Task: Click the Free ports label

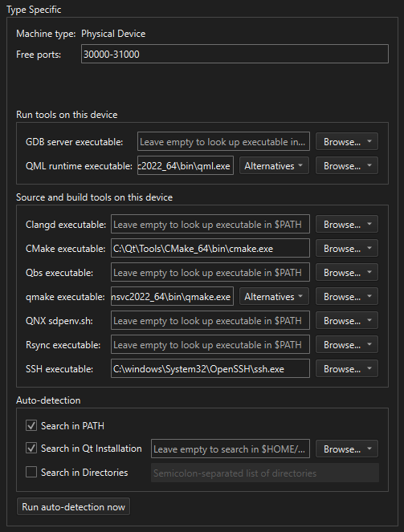Action: click(39, 55)
